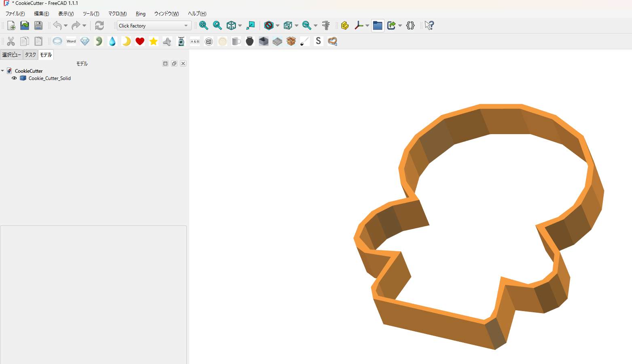The width and height of the screenshot is (632, 364).
Task: Click the diamond gem icon
Action: pos(85,41)
